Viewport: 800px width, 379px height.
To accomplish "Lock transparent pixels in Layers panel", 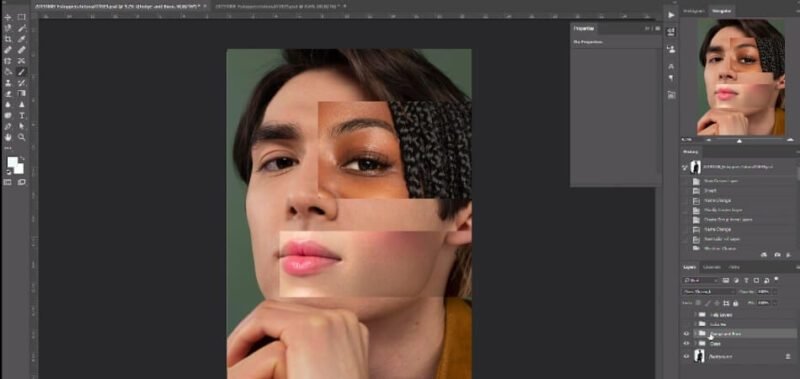I will [698, 302].
